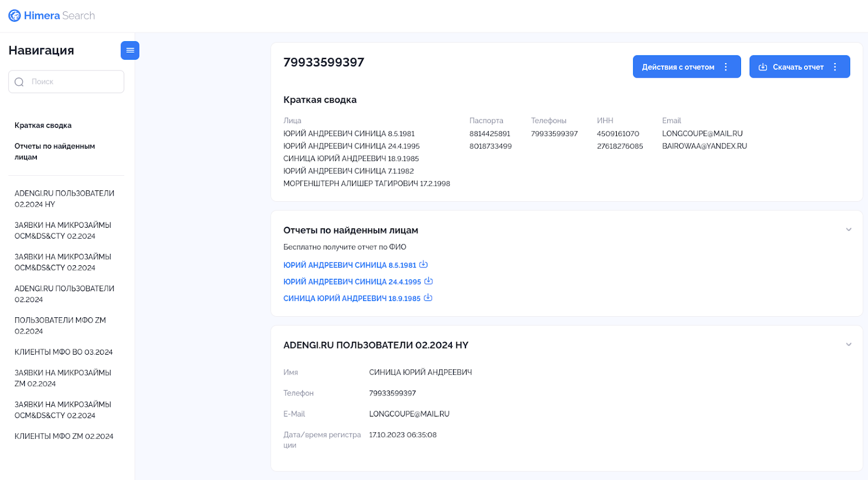Open the report link dated 8.5.1981
Screen dimensions: 868x480
point(349,265)
